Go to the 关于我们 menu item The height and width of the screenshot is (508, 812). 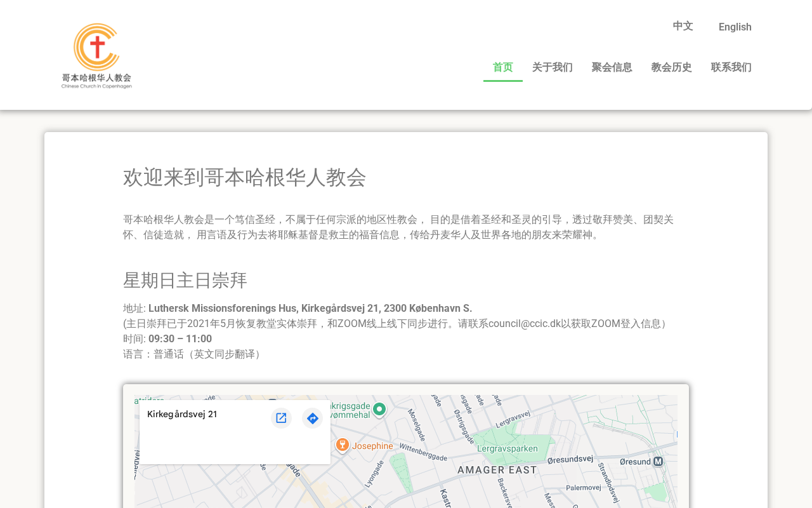[552, 67]
